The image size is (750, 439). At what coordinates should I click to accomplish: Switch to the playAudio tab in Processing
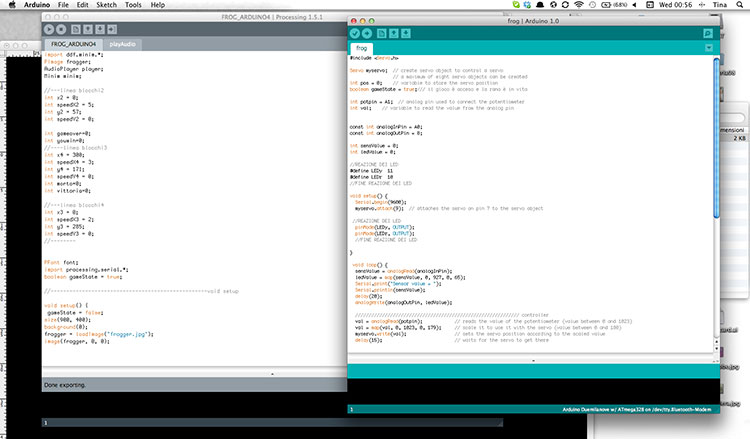(x=122, y=44)
